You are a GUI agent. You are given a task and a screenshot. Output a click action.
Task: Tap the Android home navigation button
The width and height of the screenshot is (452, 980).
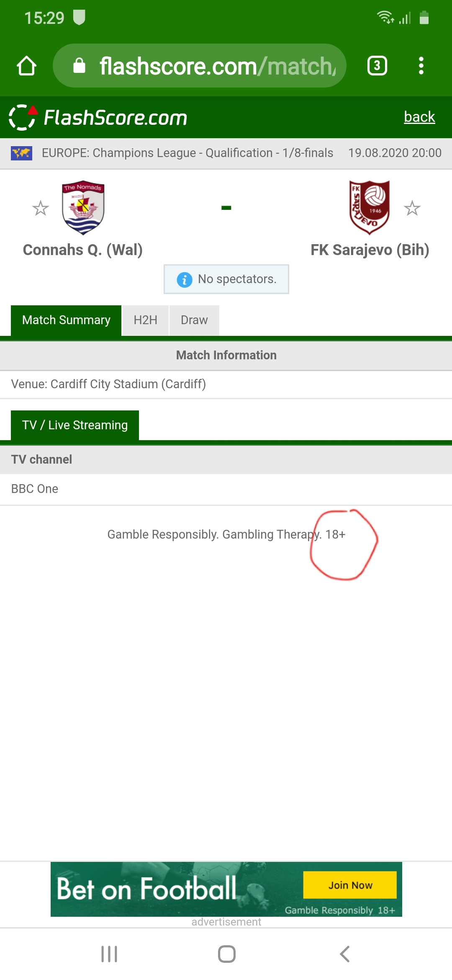(x=227, y=954)
